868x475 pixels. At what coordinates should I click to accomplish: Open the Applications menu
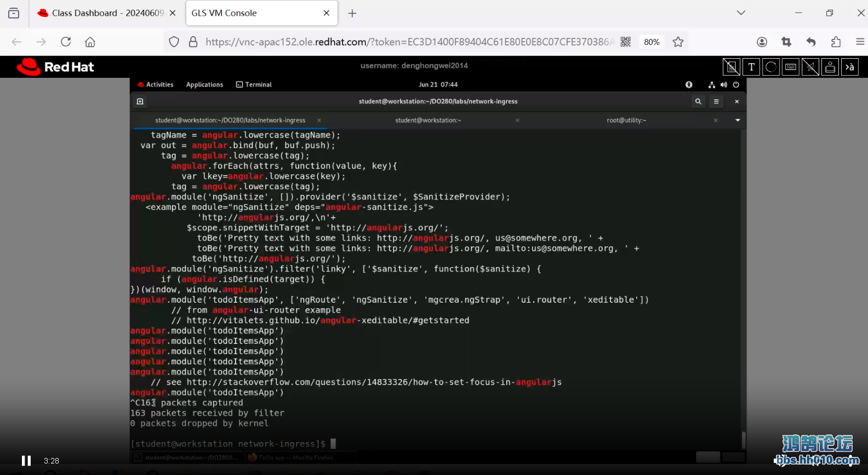click(204, 84)
